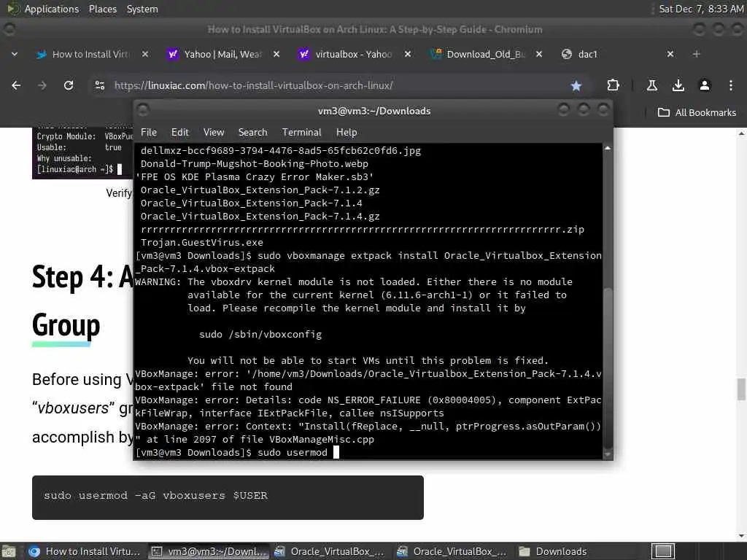The height and width of the screenshot is (560, 747).
Task: Close the dac1 tab
Action: tap(670, 54)
